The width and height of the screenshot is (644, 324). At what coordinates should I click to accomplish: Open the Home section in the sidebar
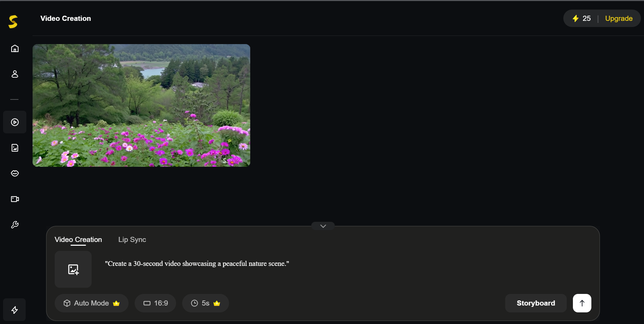tap(15, 49)
